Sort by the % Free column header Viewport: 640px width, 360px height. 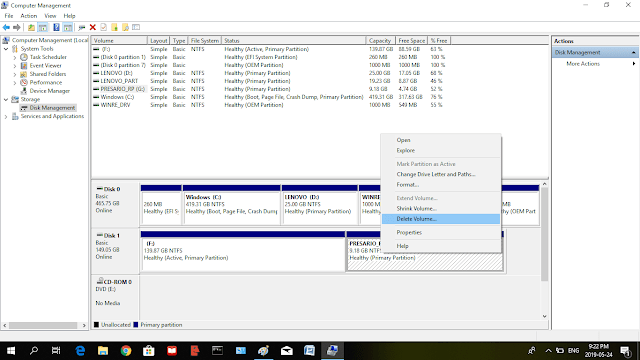pos(439,41)
